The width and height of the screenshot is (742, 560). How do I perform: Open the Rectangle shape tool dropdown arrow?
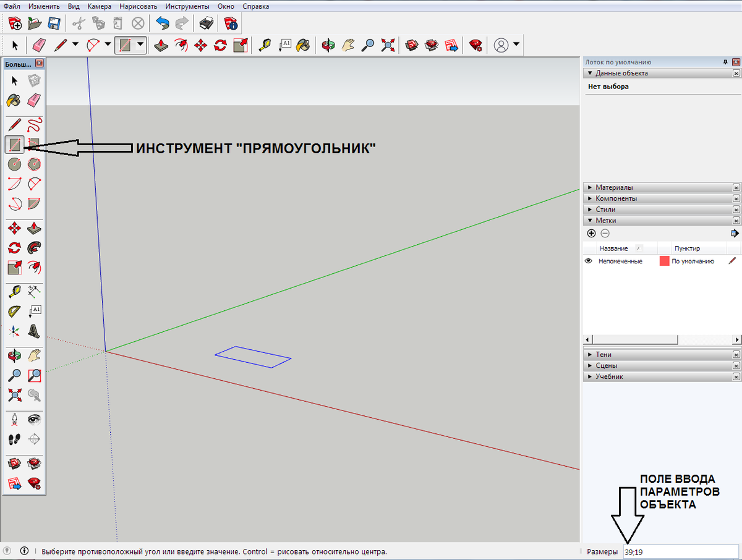(140, 45)
